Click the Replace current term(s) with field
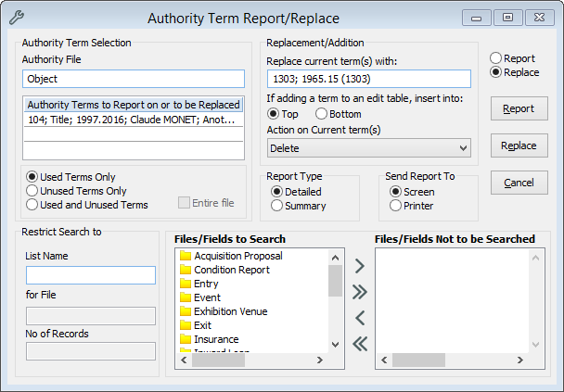Viewport: 564px width, 392px height. (369, 79)
